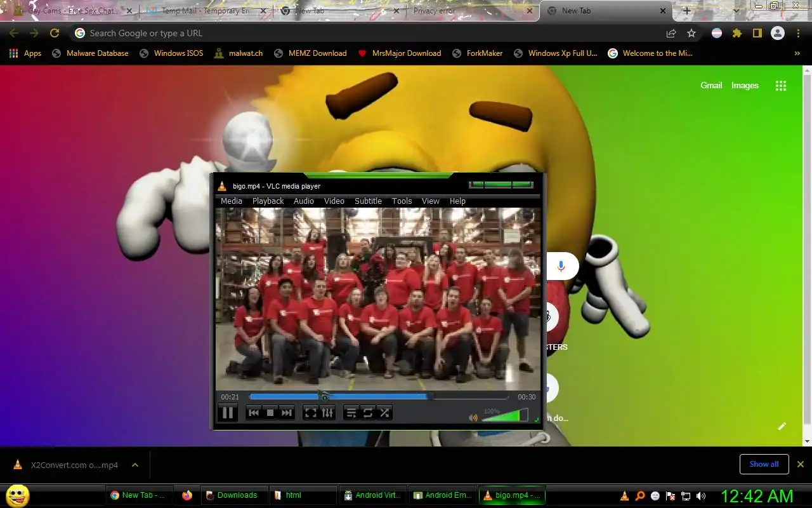The image size is (812, 508).
Task: Open the Chrome profile avatar
Action: click(x=778, y=33)
